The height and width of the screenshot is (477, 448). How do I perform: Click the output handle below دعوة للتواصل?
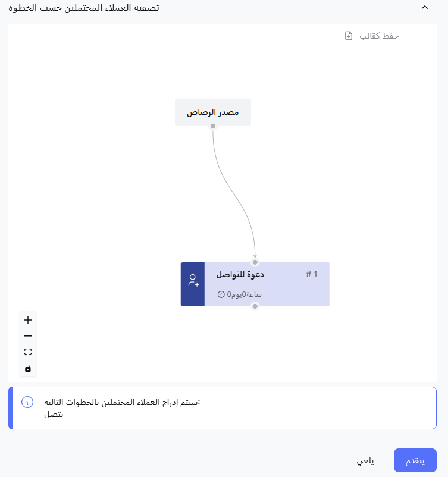255,306
